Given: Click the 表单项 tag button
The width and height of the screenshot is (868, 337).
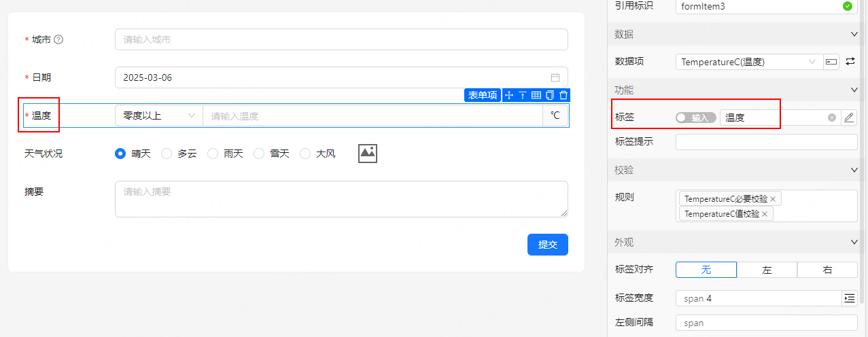Looking at the screenshot, I should tap(483, 96).
